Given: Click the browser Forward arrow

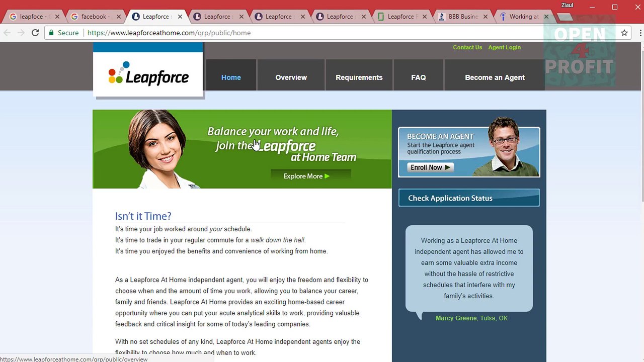Looking at the screenshot, I should point(21,33).
